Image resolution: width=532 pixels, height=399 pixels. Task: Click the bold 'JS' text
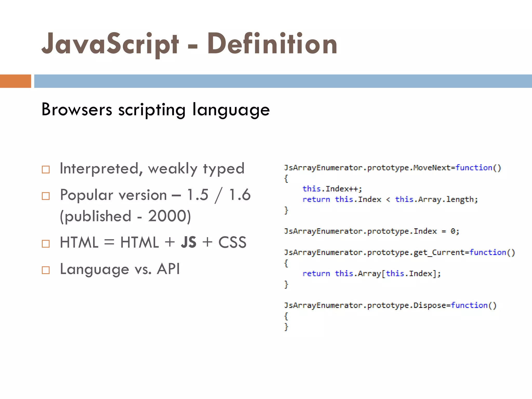tap(189, 243)
